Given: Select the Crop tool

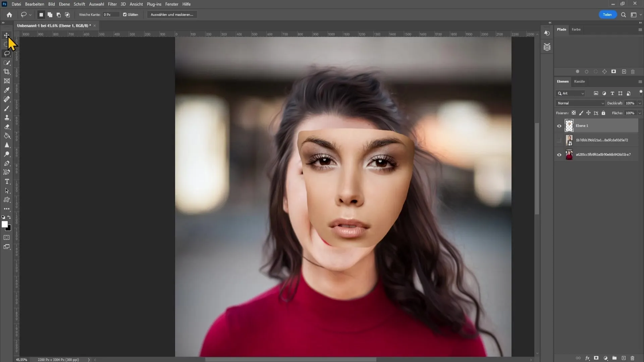Looking at the screenshot, I should pyautogui.click(x=7, y=72).
